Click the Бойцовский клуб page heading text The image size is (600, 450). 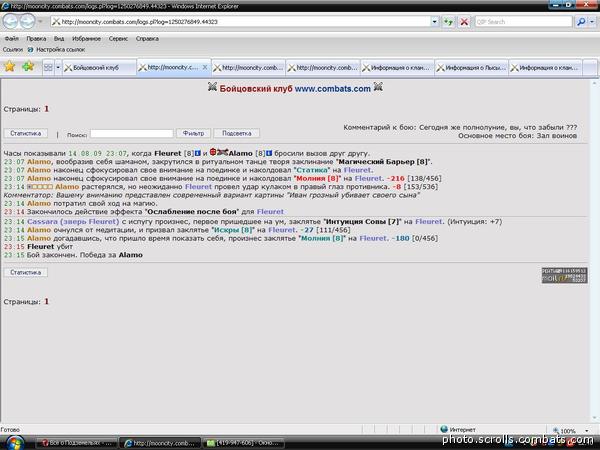(x=256, y=89)
